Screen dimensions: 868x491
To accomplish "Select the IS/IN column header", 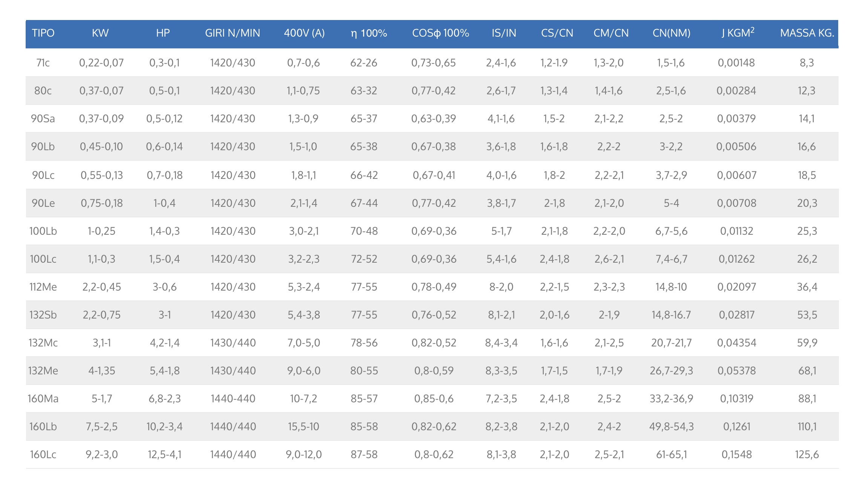I will pyautogui.click(x=504, y=33).
